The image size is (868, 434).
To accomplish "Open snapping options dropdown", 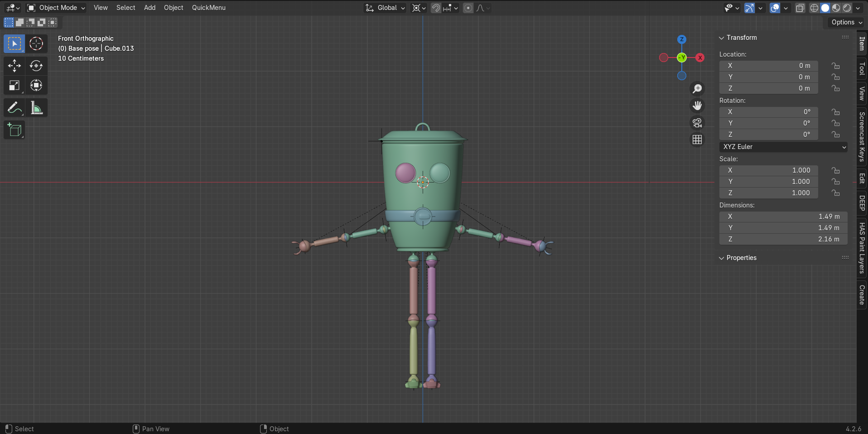I will pyautogui.click(x=451, y=8).
